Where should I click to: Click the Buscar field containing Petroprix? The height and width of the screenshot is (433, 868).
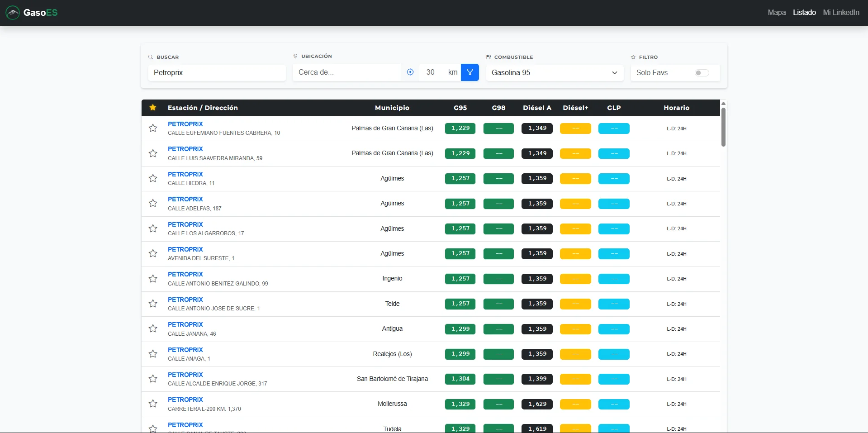click(x=217, y=73)
